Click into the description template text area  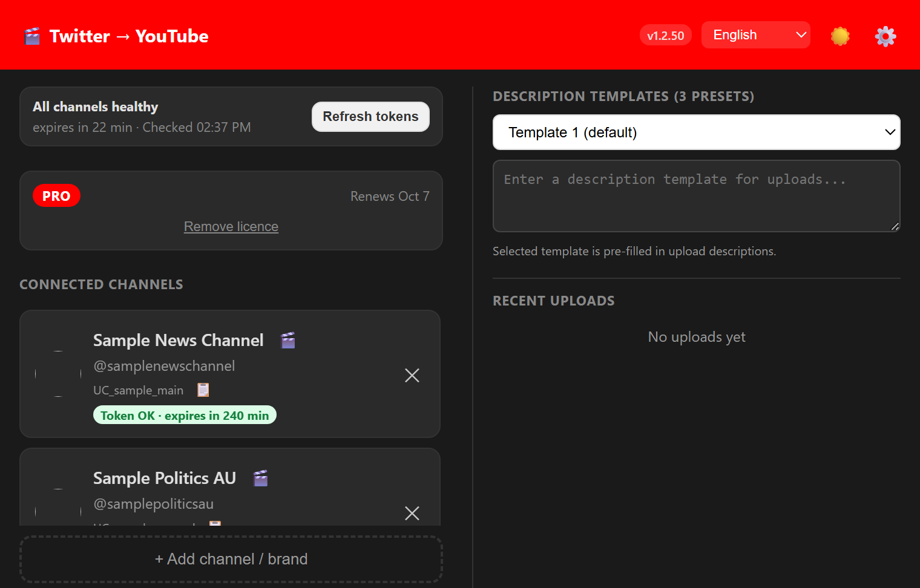point(697,196)
